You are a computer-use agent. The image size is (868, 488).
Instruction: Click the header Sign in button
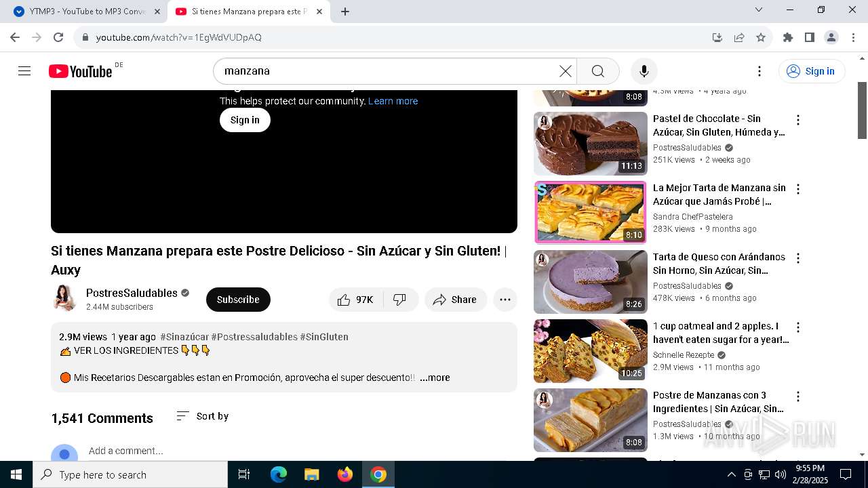click(x=811, y=71)
